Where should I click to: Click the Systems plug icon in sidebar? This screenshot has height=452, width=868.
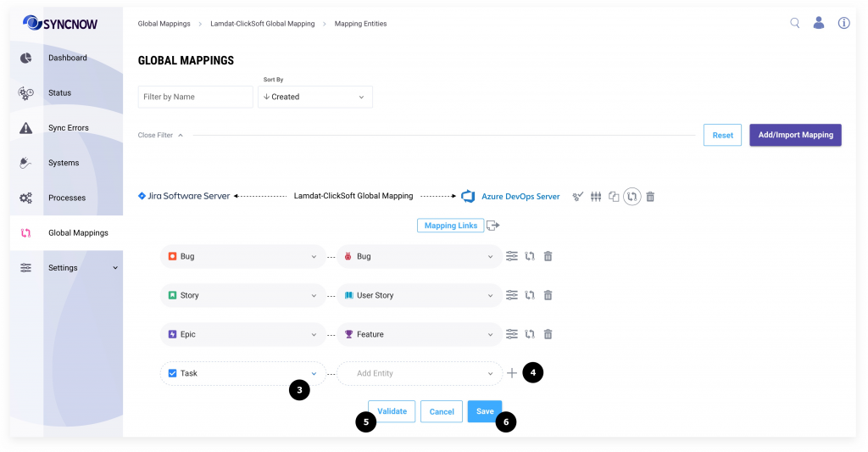coord(25,163)
